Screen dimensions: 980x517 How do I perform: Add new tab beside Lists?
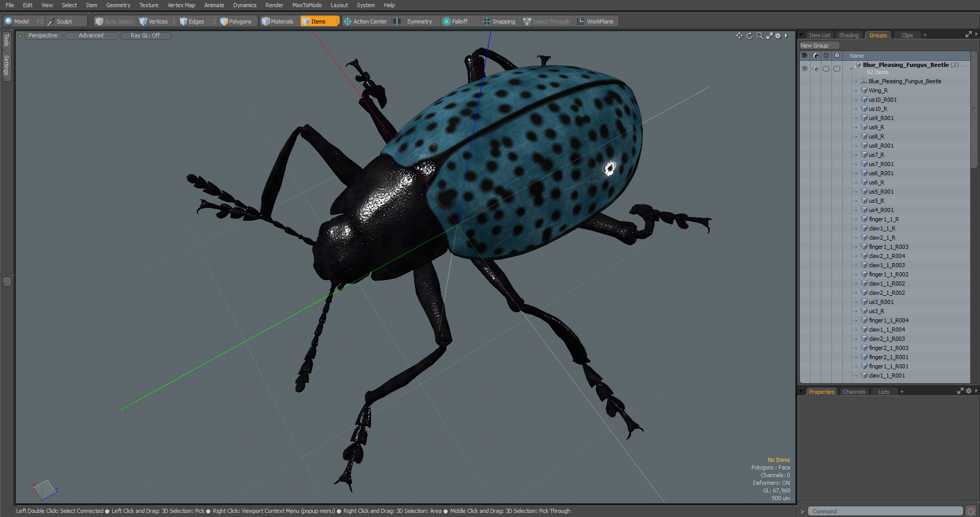[902, 392]
